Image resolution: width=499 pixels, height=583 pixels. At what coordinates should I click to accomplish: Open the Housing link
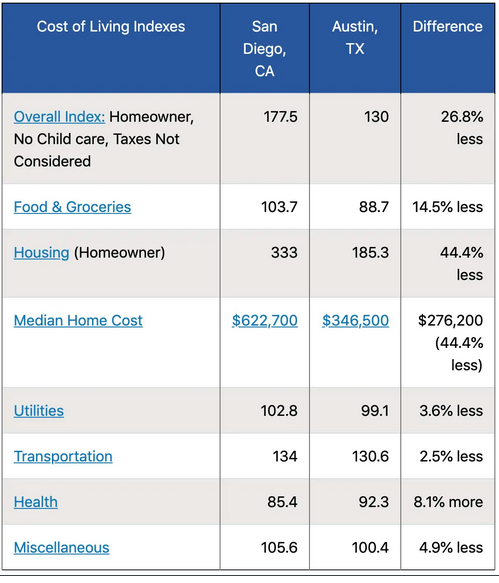click(42, 253)
